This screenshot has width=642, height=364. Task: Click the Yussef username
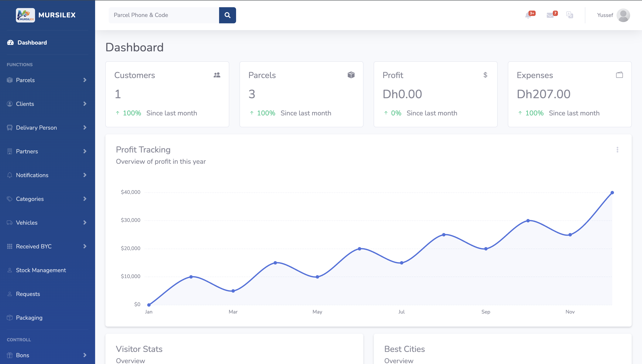click(605, 15)
